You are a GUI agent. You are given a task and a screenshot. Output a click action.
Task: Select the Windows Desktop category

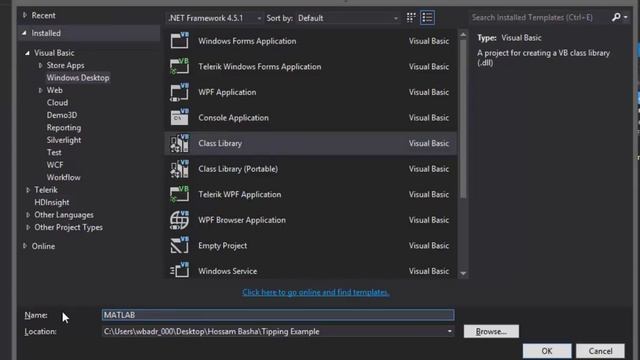pyautogui.click(x=78, y=78)
